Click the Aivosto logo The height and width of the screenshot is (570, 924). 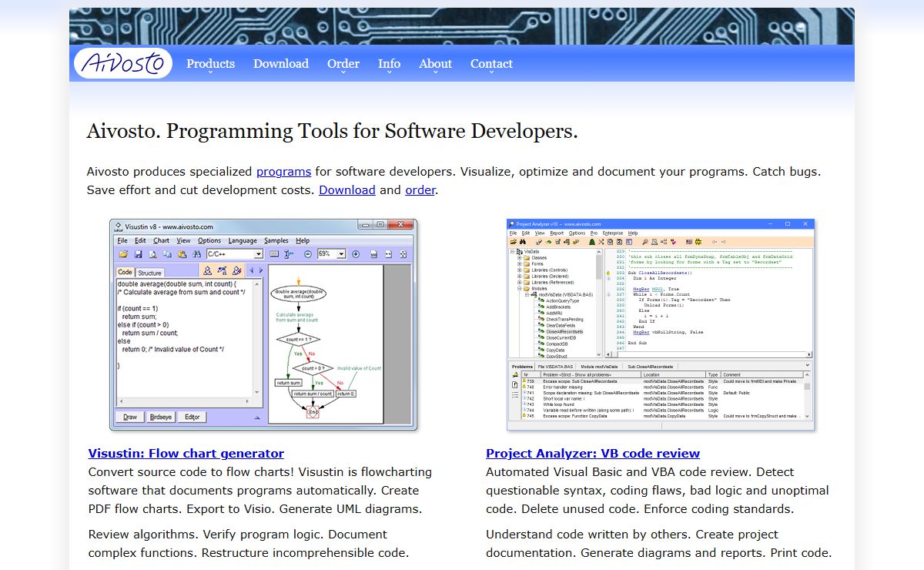click(123, 63)
